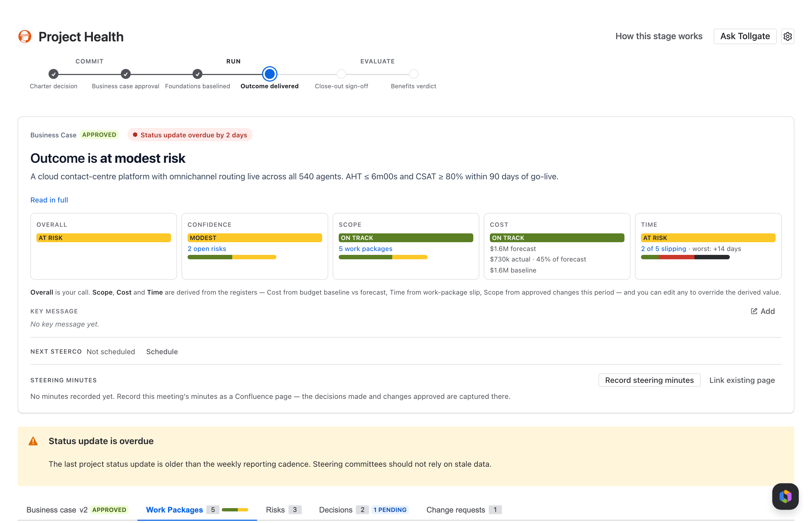Click the '$1.6M baseline' text
Image resolution: width=812 pixels, height=523 pixels.
[513, 270]
